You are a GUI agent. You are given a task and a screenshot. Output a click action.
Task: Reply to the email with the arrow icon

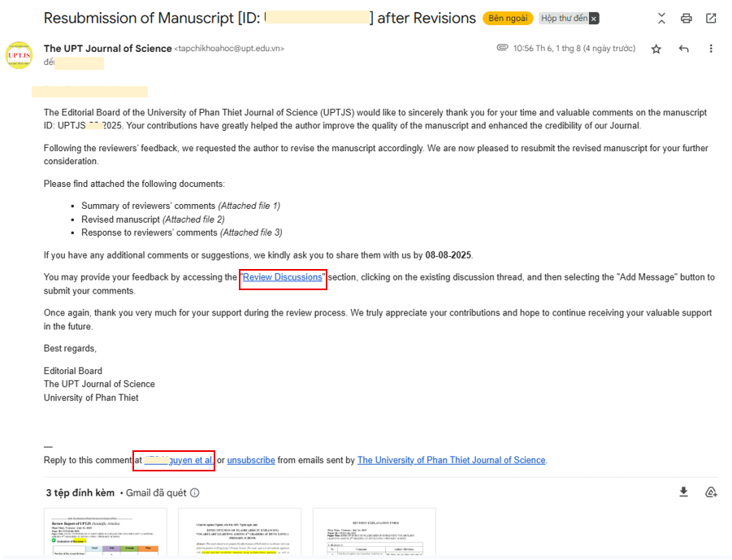684,49
